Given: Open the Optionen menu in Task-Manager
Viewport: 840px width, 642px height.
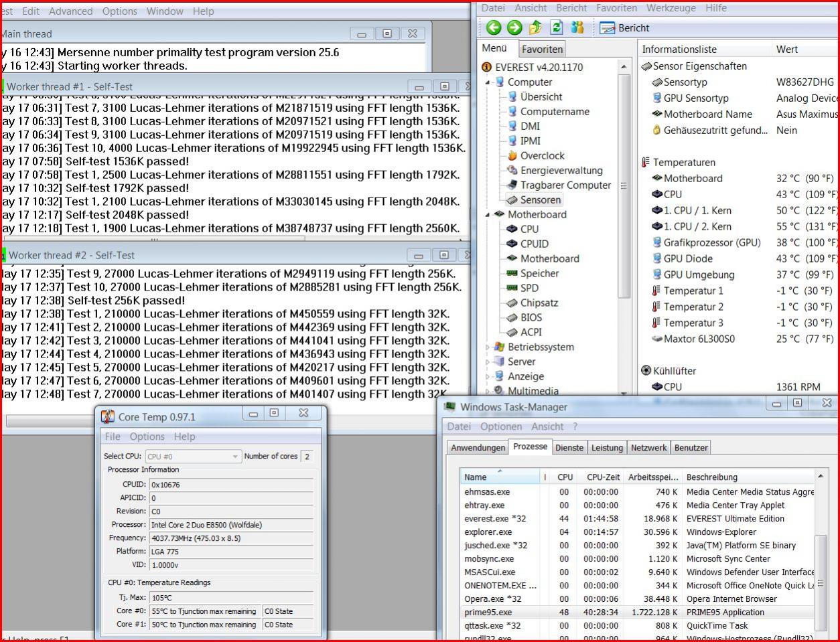Looking at the screenshot, I should [501, 426].
